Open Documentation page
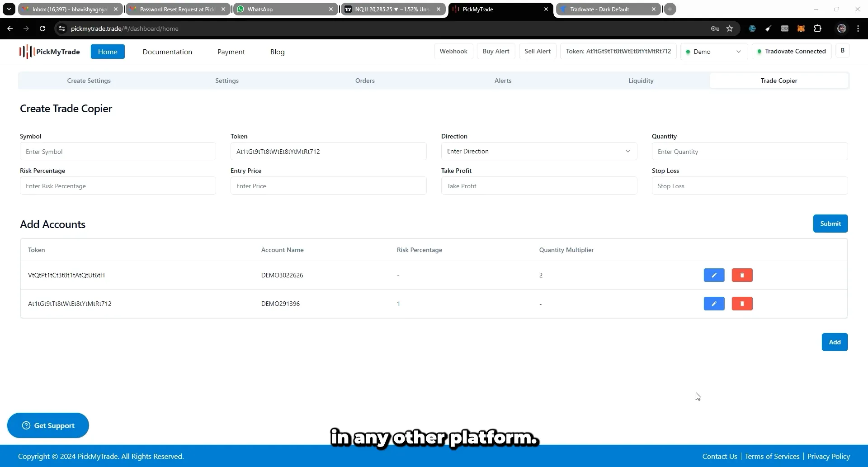This screenshot has width=868, height=467. tap(167, 52)
